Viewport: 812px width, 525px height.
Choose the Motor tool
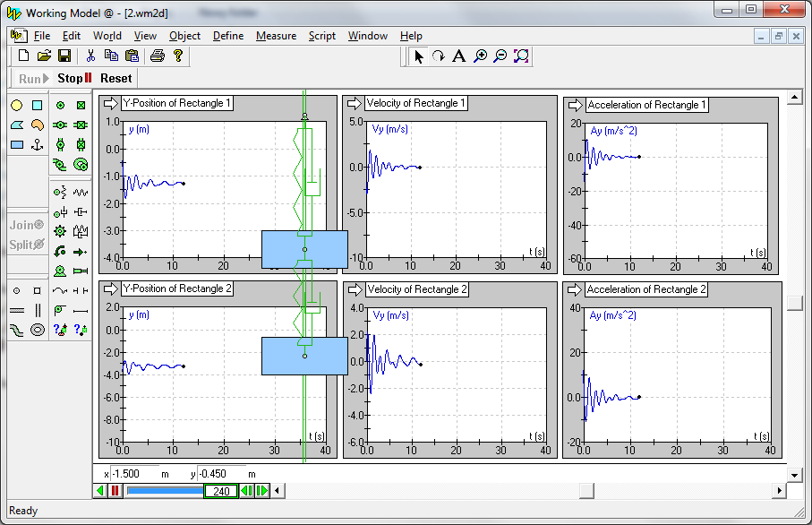click(60, 271)
